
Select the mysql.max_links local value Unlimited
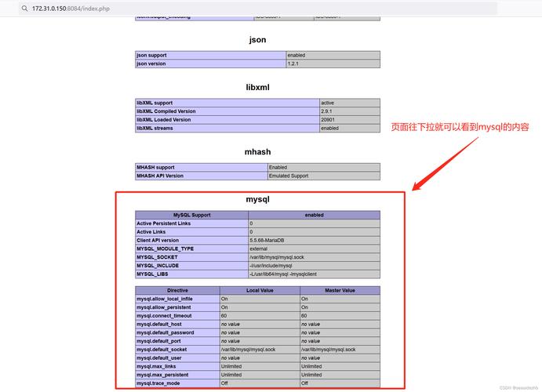pyautogui.click(x=231, y=366)
